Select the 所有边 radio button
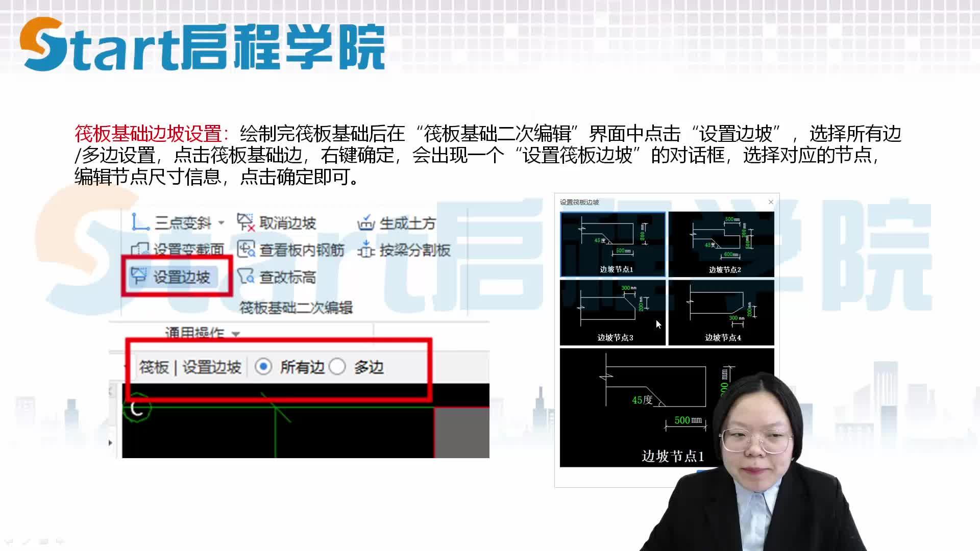980x551 pixels. [x=263, y=367]
